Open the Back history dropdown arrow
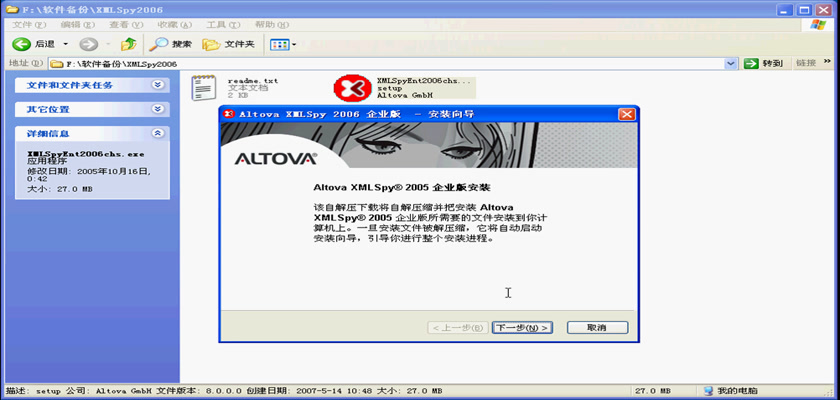 pos(66,44)
